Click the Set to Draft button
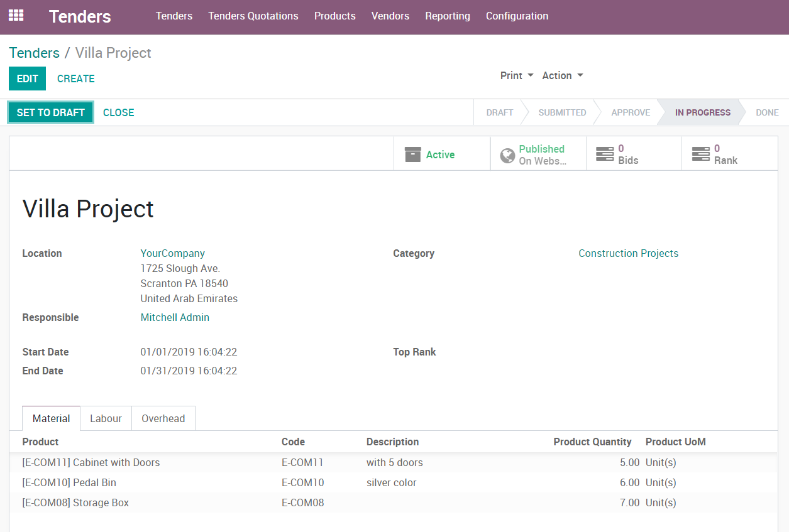 (50, 112)
